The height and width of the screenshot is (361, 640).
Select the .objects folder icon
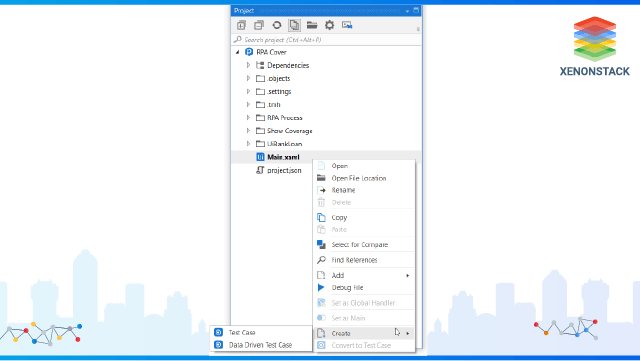[x=260, y=78]
